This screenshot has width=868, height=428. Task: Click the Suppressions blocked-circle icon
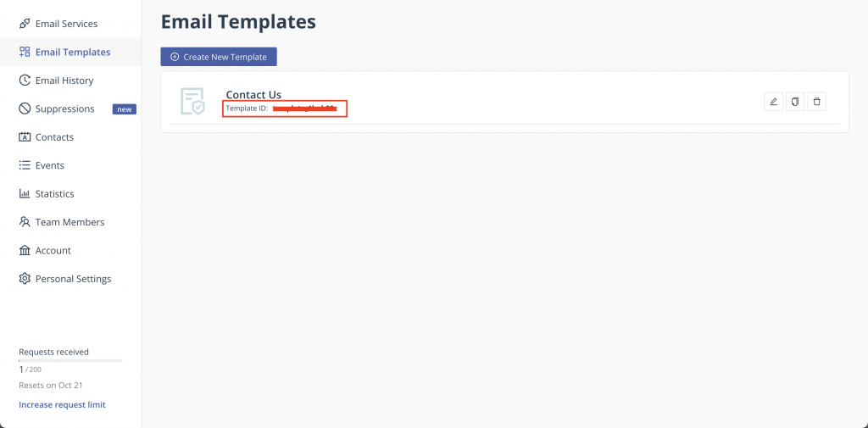pos(25,108)
